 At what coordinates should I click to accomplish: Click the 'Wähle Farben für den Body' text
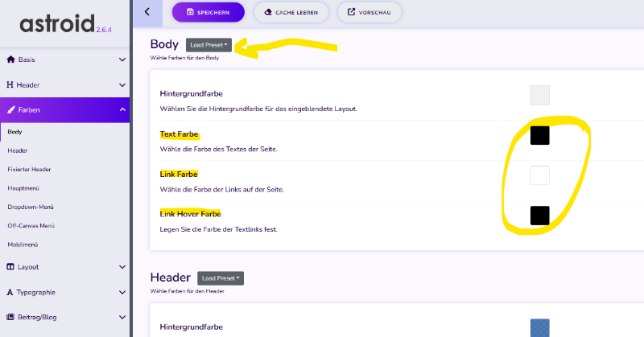click(x=184, y=58)
